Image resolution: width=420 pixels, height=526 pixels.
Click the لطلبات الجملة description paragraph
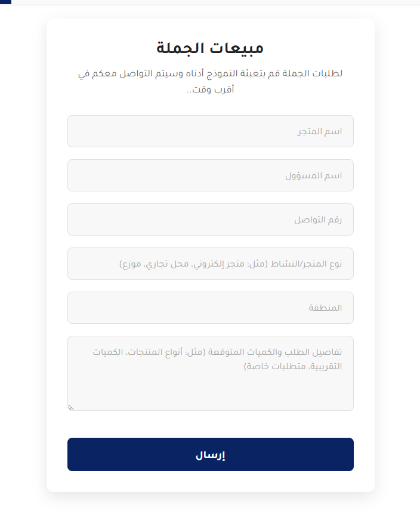[x=211, y=81]
